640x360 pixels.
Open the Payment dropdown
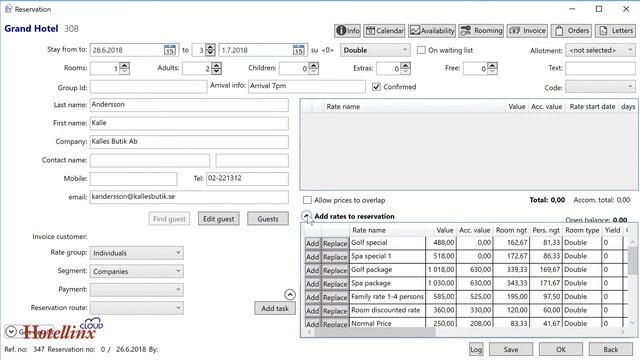click(137, 290)
